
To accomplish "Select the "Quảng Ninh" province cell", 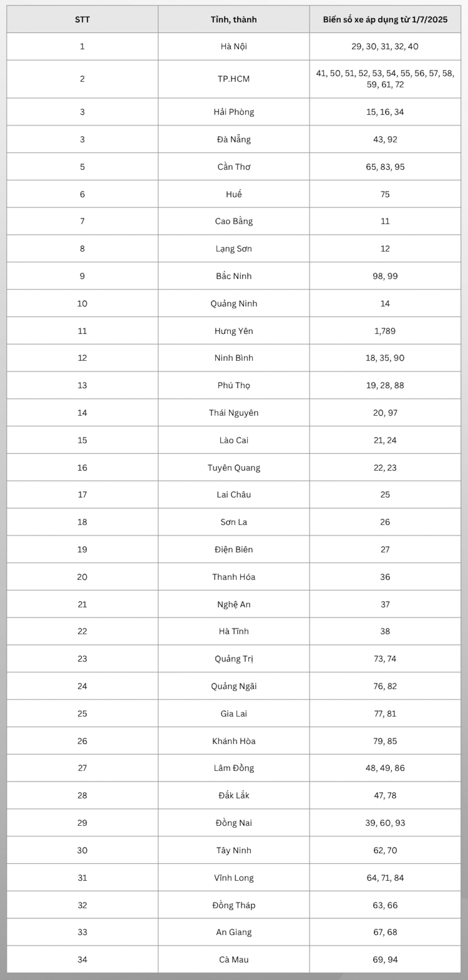I will pyautogui.click(x=233, y=303).
